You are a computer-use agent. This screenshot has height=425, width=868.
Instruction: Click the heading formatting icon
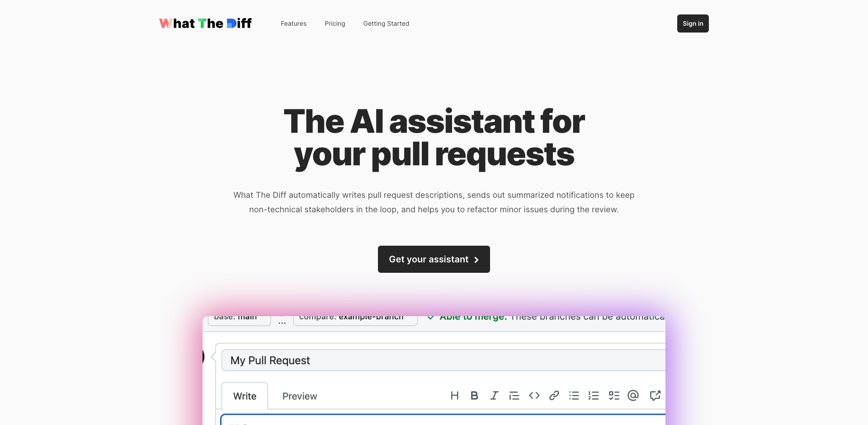click(454, 396)
